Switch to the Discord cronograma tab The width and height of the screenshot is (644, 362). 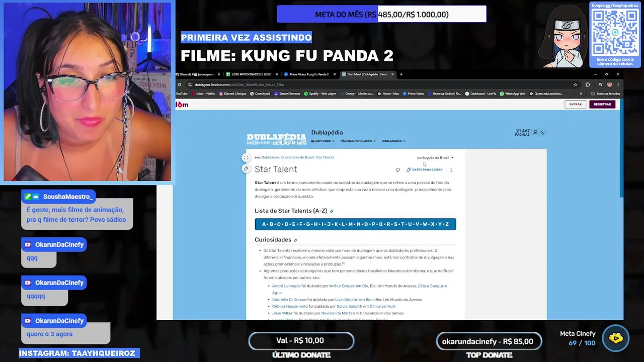(x=197, y=74)
